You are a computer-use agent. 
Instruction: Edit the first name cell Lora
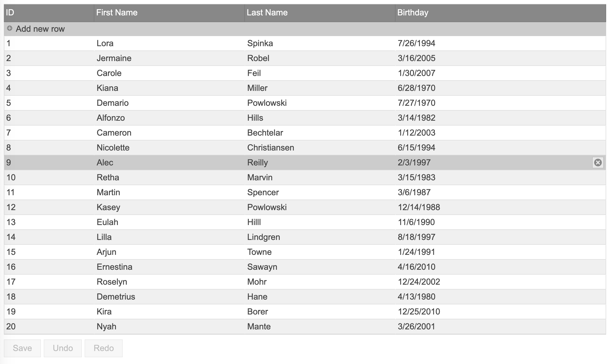tap(105, 44)
